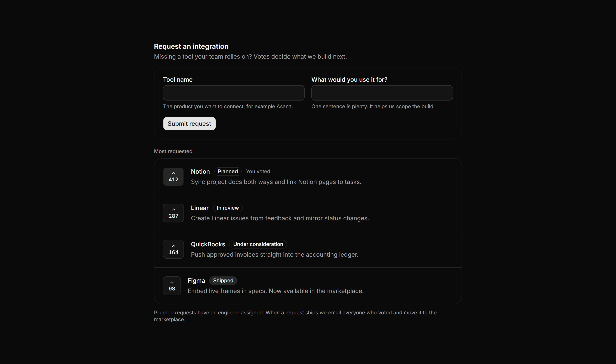Click the Figma description about live frames
Viewport: 616px width, 364px height.
pyautogui.click(x=276, y=291)
